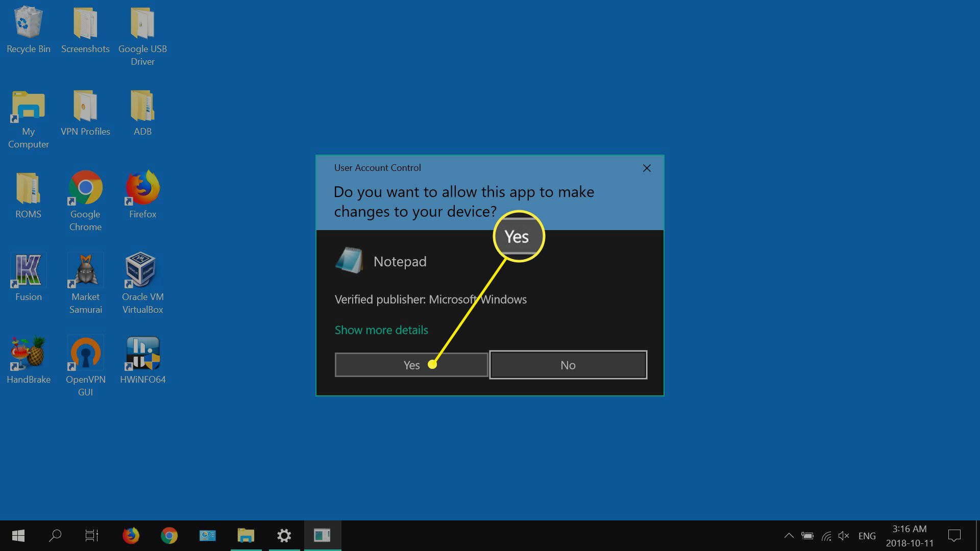Open the Settings gear in the taskbar
Screen dimensions: 980x551
[284, 536]
